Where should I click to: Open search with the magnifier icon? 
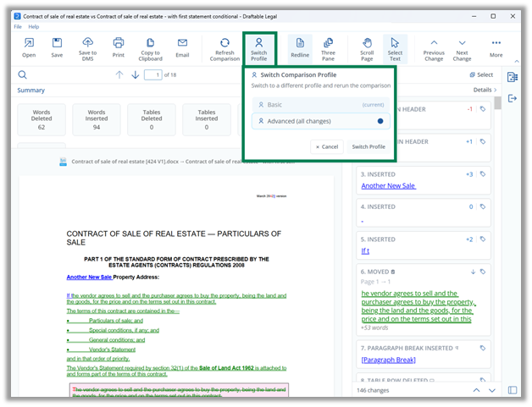pos(22,74)
